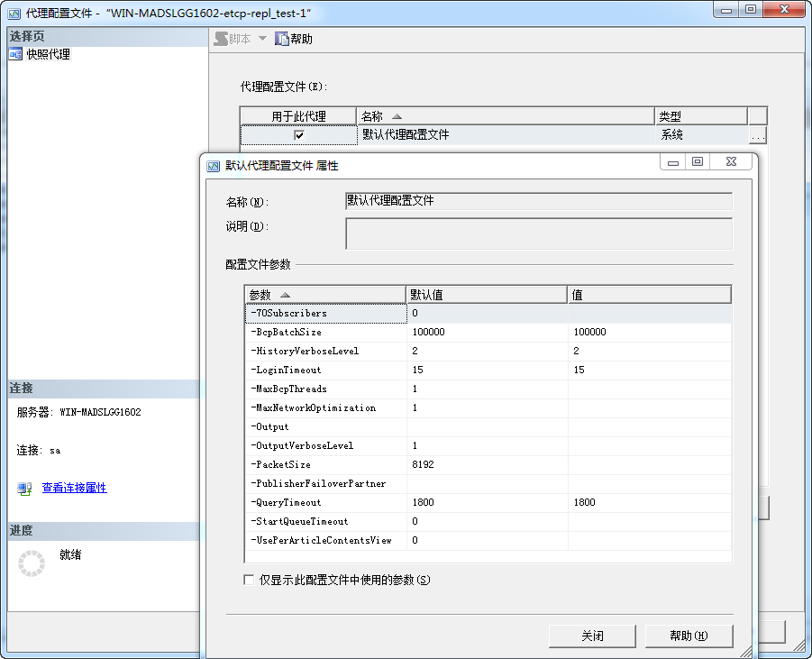Click the ellipsis button in the 默认代理配置文件 row
The height and width of the screenshot is (659, 812).
pos(758,135)
